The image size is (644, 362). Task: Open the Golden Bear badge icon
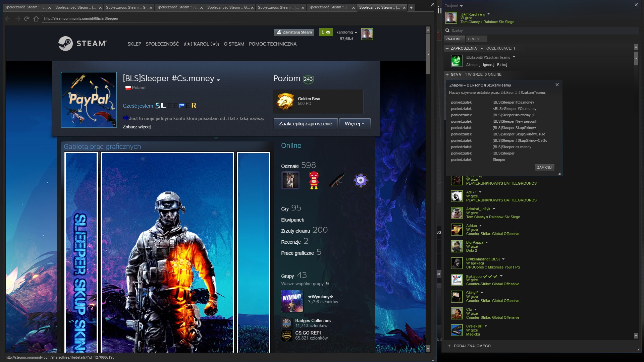(285, 101)
